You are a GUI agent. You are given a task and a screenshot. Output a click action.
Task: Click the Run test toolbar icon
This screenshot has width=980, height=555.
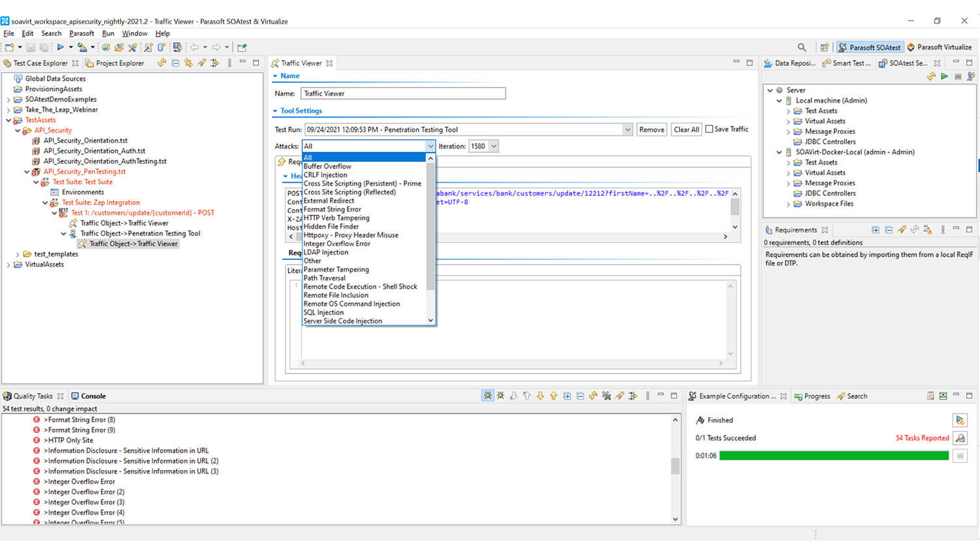(60, 47)
